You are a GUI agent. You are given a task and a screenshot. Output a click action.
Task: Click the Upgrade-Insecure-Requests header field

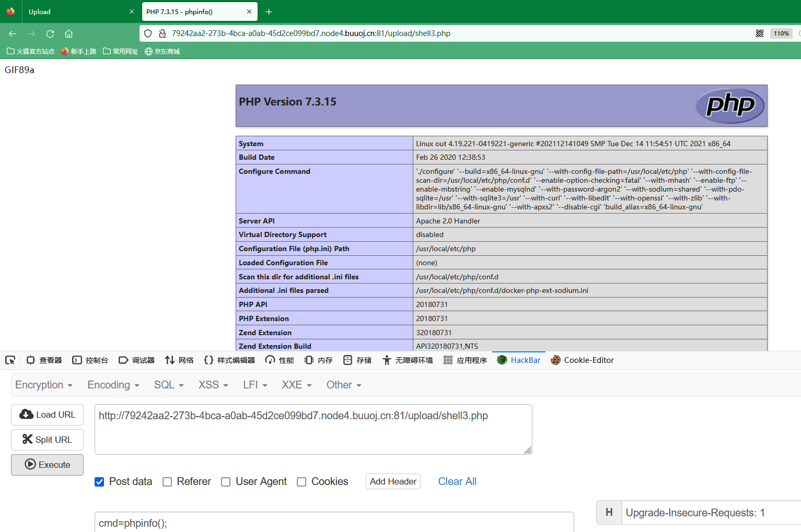(x=712, y=513)
